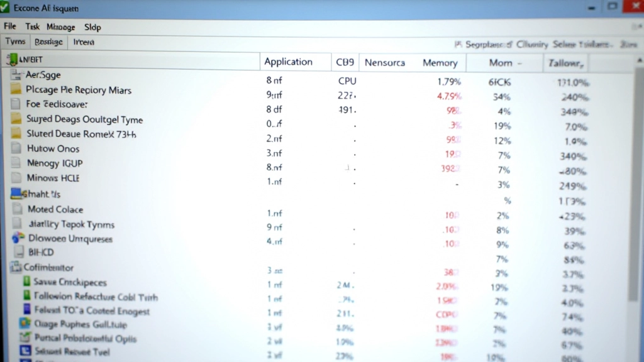Click the Foe Tedisoave row icon

pos(16,104)
